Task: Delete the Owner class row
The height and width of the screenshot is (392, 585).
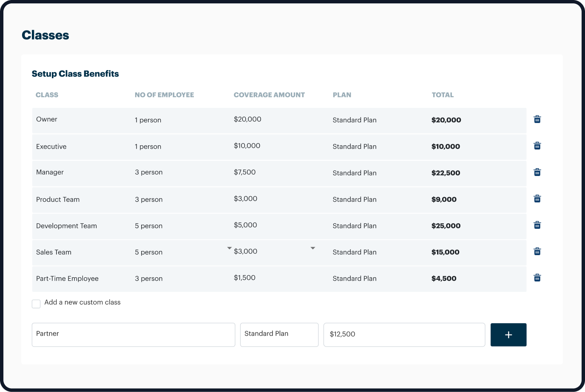Action: (537, 119)
